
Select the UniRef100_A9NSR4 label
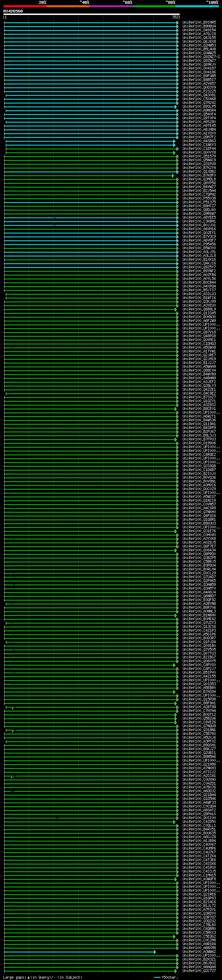(199, 110)
